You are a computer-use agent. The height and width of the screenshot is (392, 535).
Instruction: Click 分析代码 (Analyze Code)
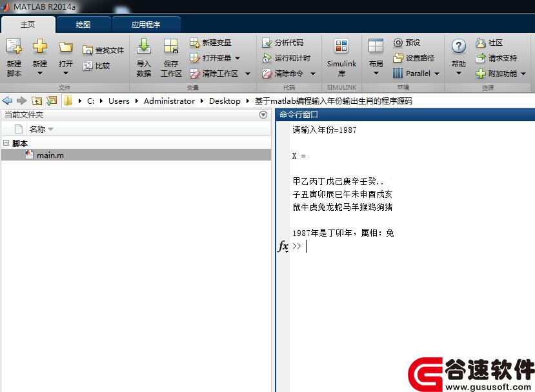(x=283, y=43)
